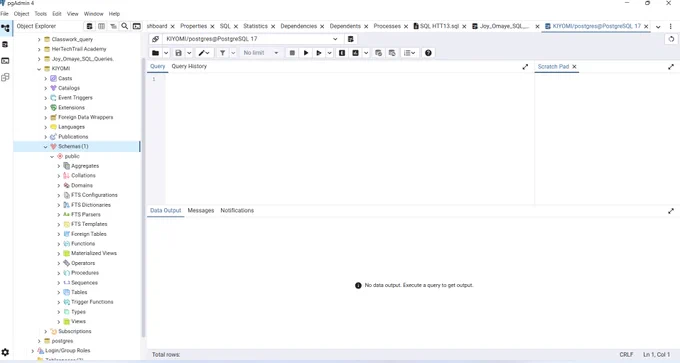Switch to the Messages tab
The image size is (680, 363).
201,210
